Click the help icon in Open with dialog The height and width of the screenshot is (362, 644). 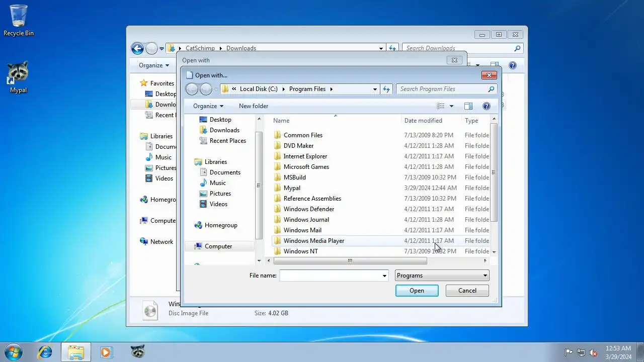tap(486, 106)
